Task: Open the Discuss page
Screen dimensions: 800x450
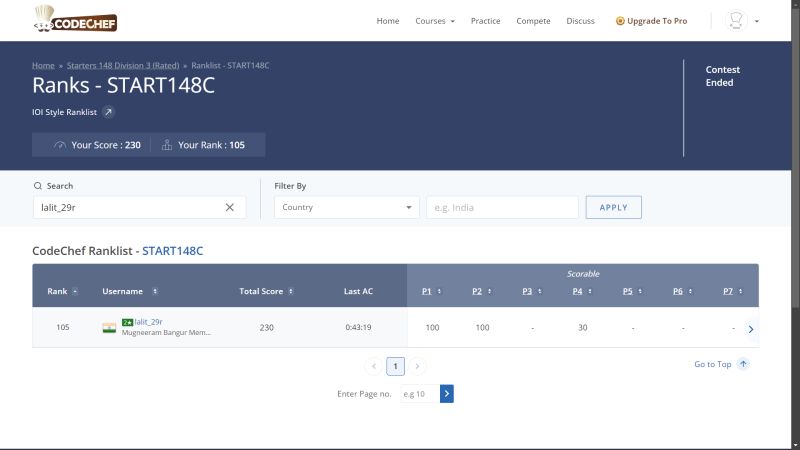Action: 580,21
